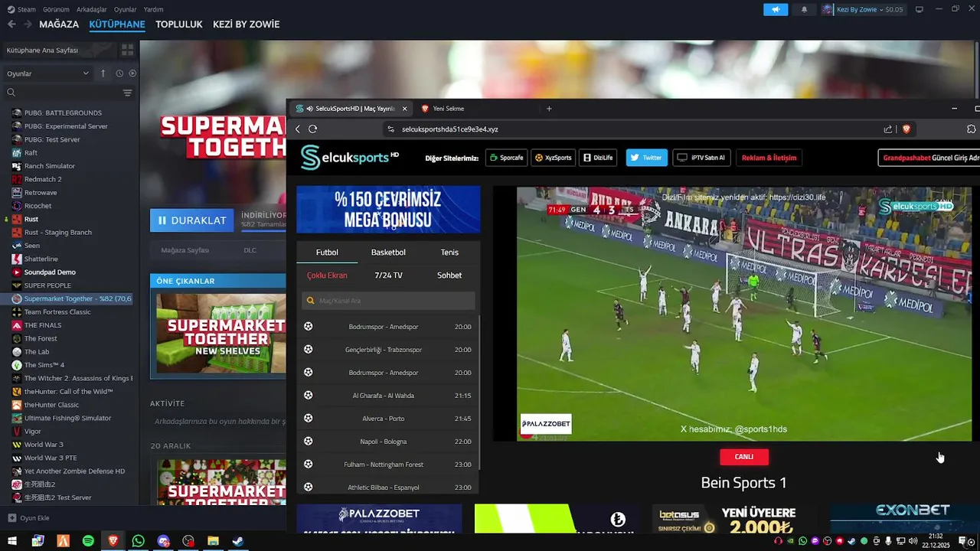
Task: Go back in the browser
Action: (298, 129)
